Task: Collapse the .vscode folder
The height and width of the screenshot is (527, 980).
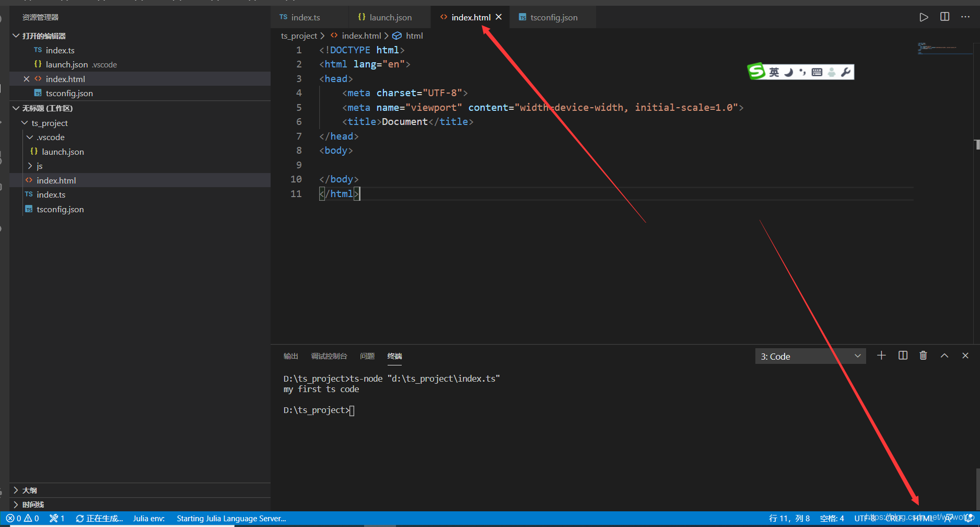Action: pyautogui.click(x=140, y=137)
